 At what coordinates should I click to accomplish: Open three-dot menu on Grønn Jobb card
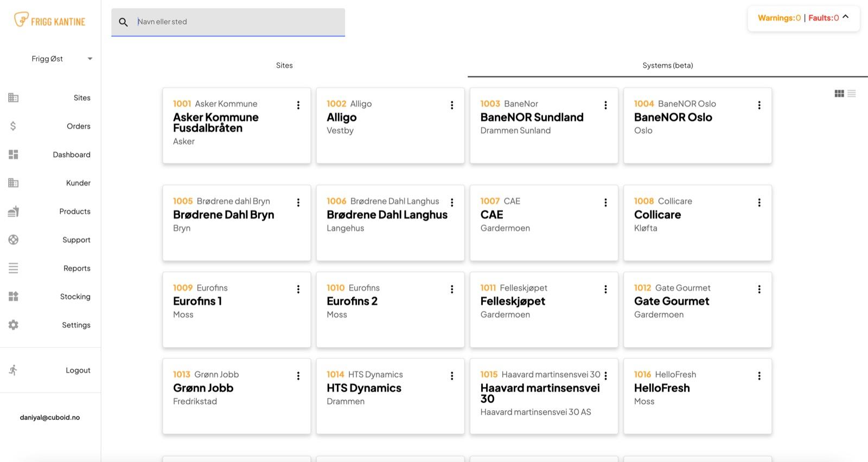coord(298,376)
